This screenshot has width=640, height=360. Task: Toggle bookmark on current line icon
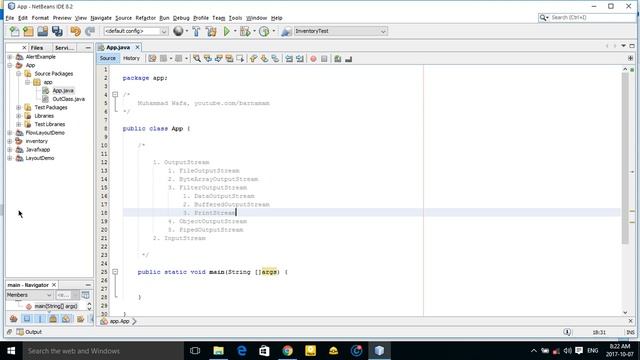(x=275, y=59)
